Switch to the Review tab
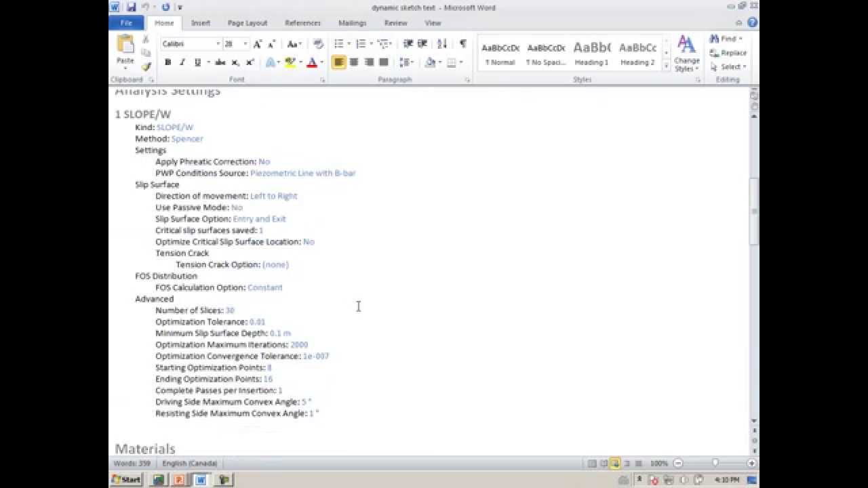The image size is (868, 488). [x=396, y=23]
